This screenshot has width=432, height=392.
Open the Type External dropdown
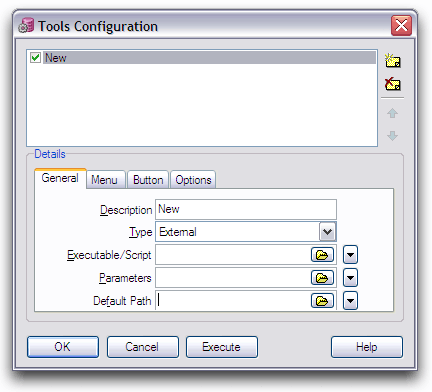coord(327,232)
